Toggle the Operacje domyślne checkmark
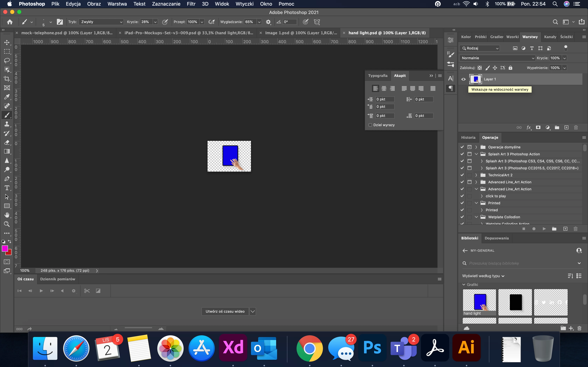The image size is (588, 367). (x=462, y=147)
